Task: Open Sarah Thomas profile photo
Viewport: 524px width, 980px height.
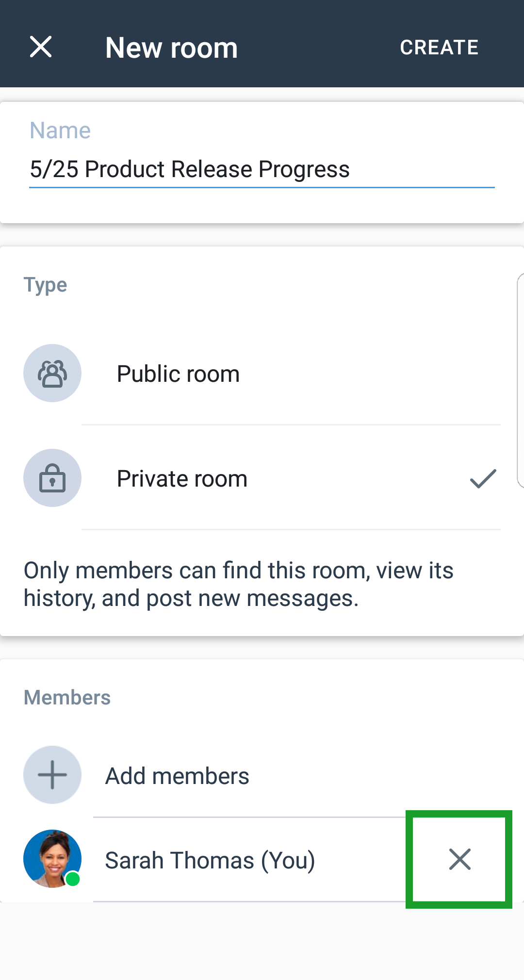Action: [x=52, y=859]
